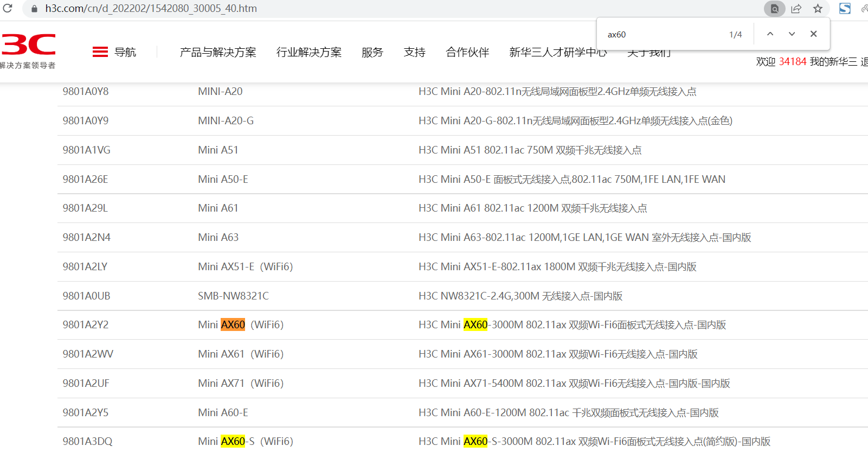
Task: Click the orange-highlighted AX60 in Mini AX60 (WiFi6)
Action: tap(233, 325)
